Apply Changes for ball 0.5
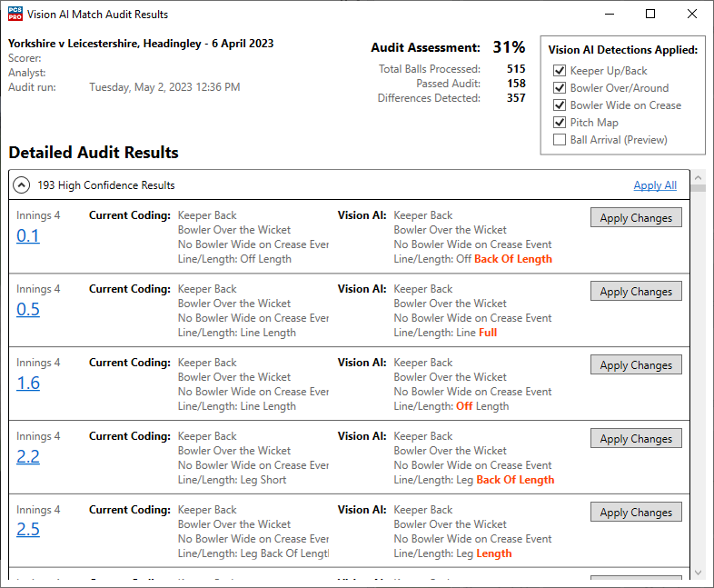Screen dimensions: 714x588 coord(636,292)
